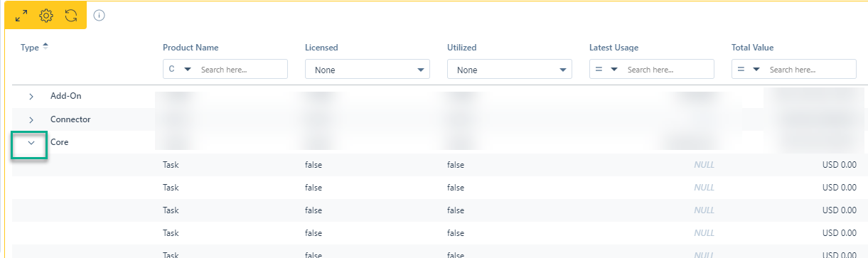868x258 pixels.
Task: Open the settings gear icon
Action: tap(46, 15)
